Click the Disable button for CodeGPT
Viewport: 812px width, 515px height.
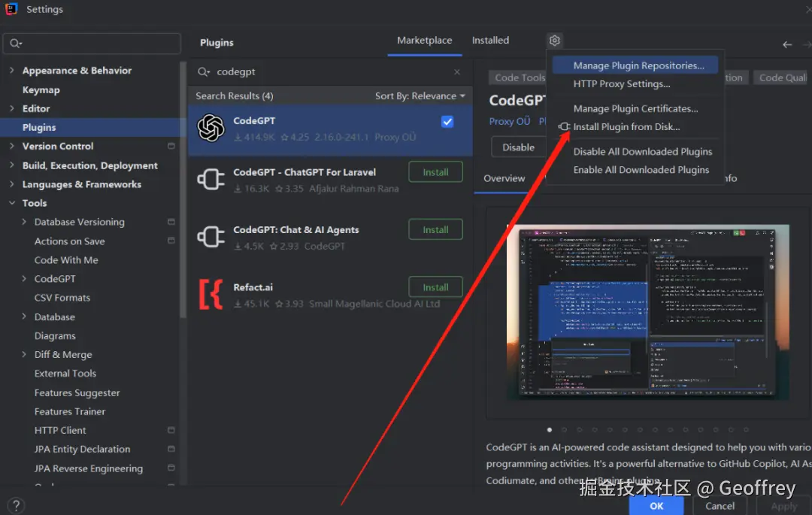[518, 147]
